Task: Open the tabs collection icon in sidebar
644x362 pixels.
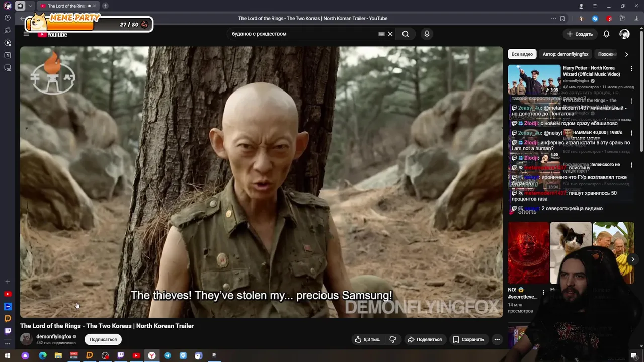Action: [7, 30]
